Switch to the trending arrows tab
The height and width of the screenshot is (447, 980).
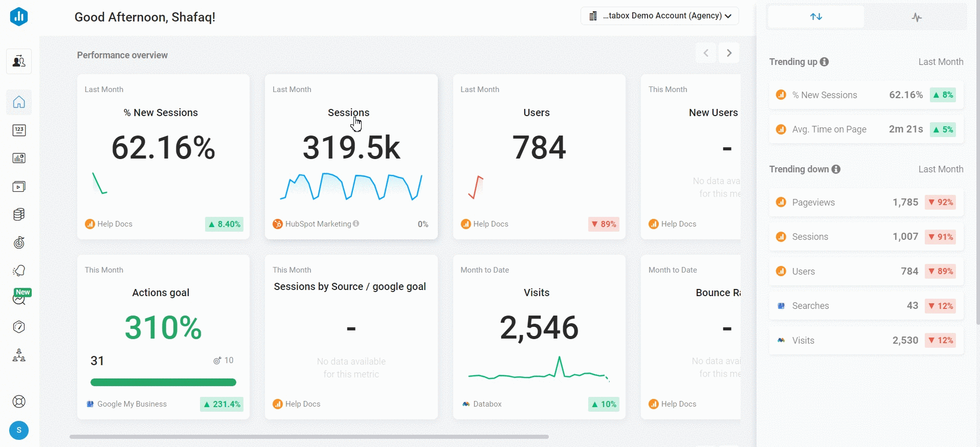816,17
